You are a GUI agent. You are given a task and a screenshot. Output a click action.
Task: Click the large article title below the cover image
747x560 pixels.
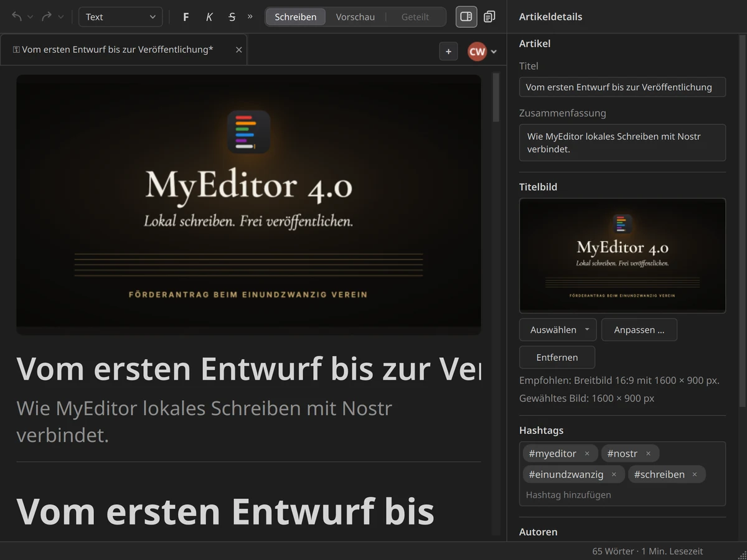pos(248,369)
